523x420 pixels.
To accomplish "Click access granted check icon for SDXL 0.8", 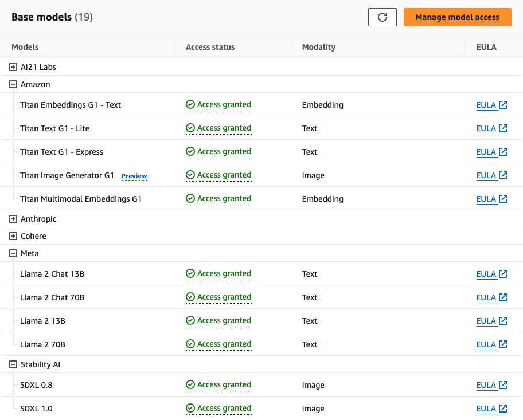I will [x=190, y=385].
